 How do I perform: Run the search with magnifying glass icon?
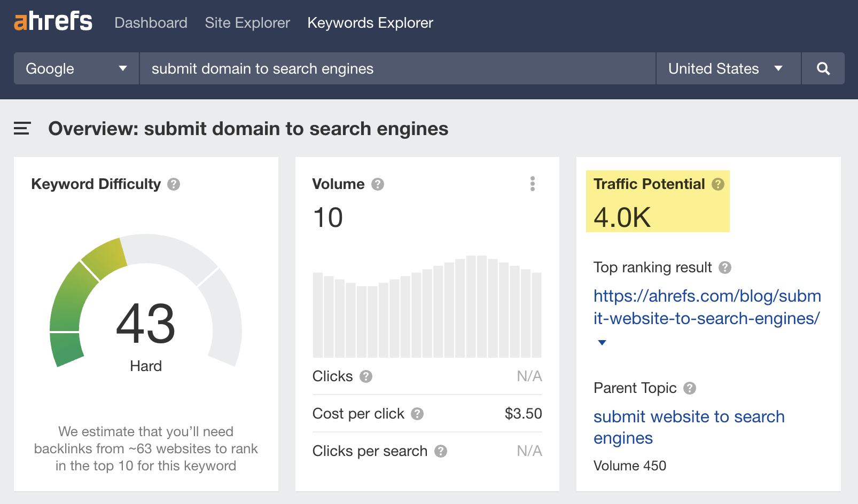pyautogui.click(x=823, y=68)
